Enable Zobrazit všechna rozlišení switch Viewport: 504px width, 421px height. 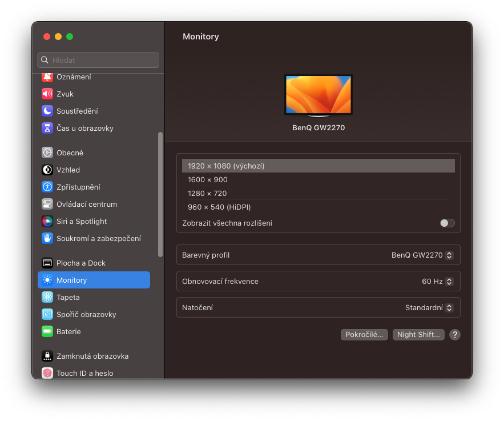tap(447, 223)
